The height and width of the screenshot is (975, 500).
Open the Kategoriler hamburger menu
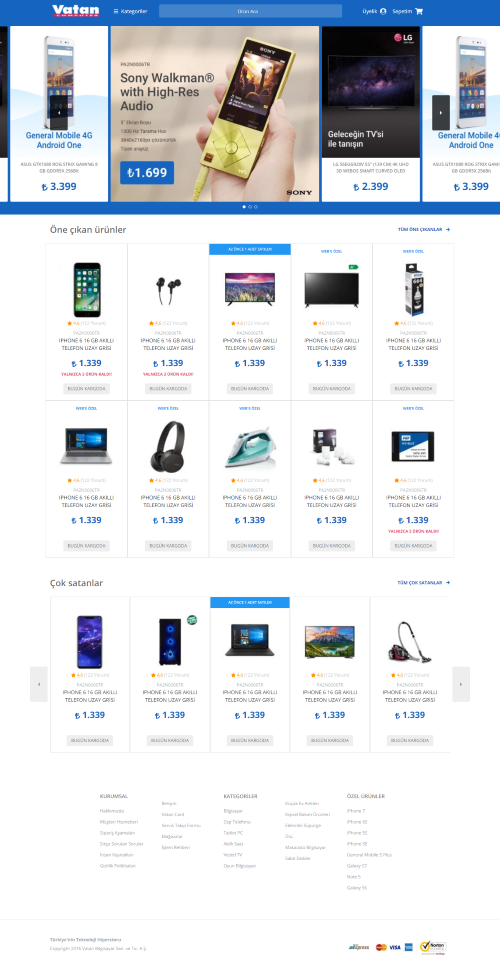[130, 11]
